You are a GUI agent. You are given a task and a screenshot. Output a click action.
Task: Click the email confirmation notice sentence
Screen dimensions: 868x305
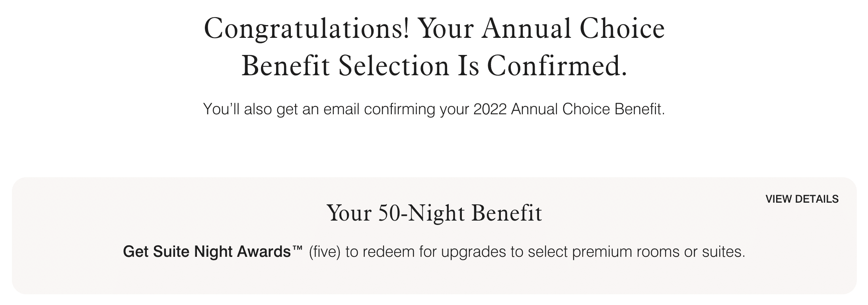coord(434,109)
